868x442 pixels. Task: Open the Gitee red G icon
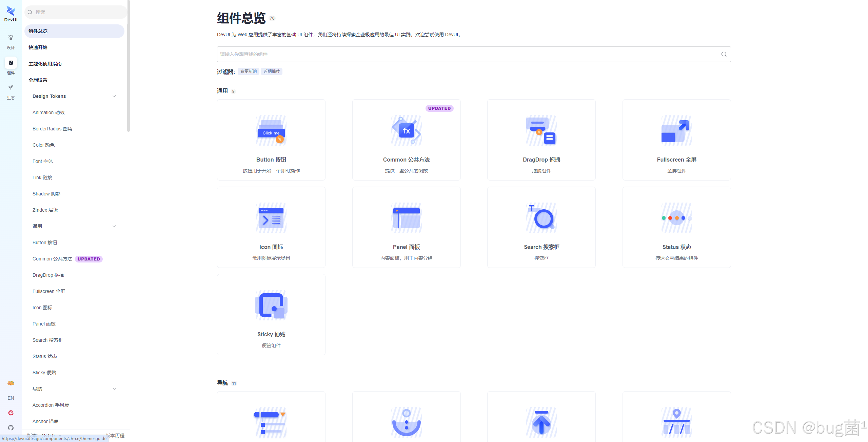11,413
